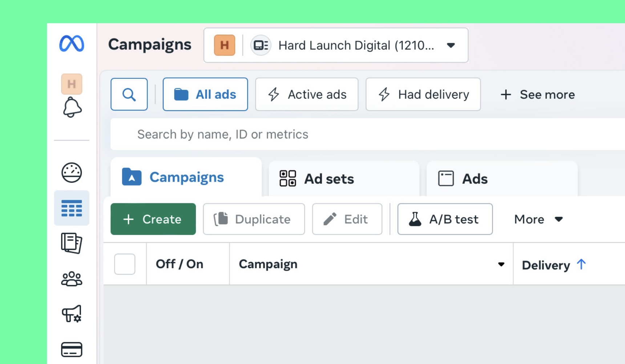Select the Campaigns table icon in sidebar

coord(72,208)
